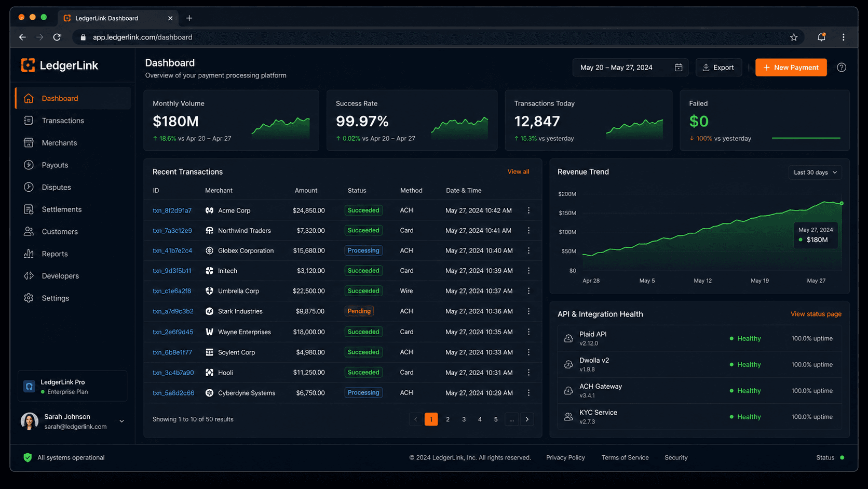Click the Merchants storefront icon
The image size is (868, 489).
click(x=29, y=142)
